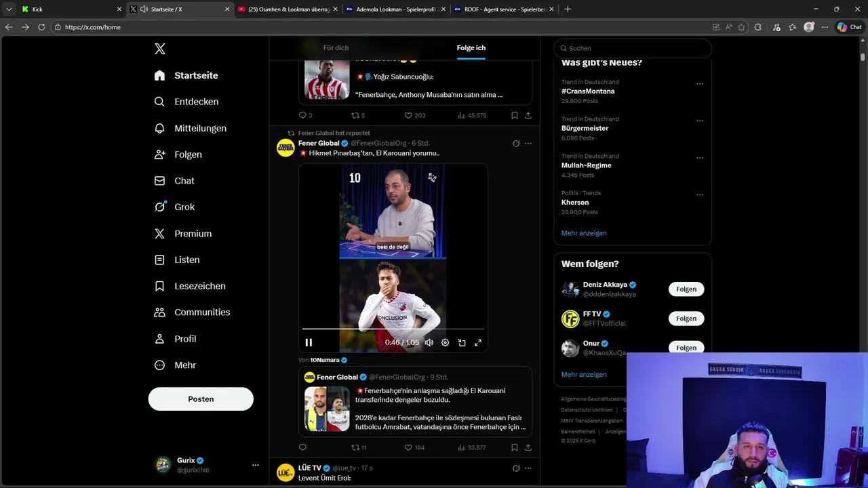Bookmark the Yağız Sabuncuoğlu post
The image size is (868, 488).
coord(515,115)
